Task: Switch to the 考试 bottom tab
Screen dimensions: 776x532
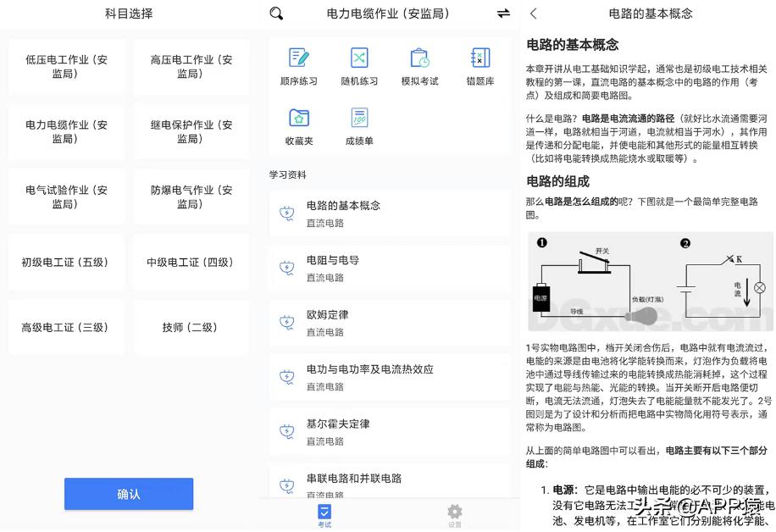Action: (324, 514)
